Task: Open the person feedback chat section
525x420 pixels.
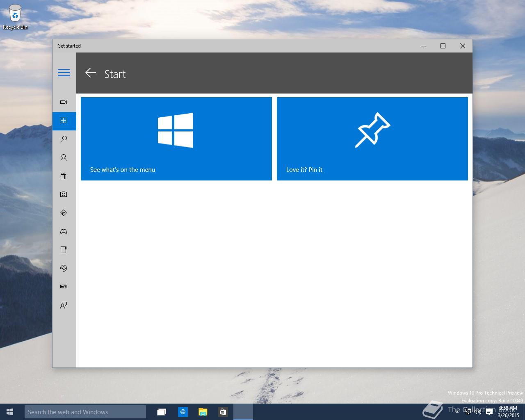Action: pos(64,305)
